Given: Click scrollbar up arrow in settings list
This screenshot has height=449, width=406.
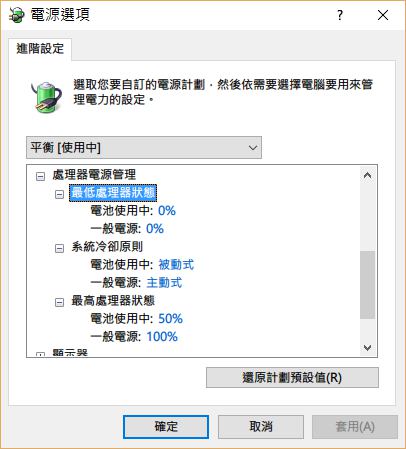Looking at the screenshot, I should [367, 175].
